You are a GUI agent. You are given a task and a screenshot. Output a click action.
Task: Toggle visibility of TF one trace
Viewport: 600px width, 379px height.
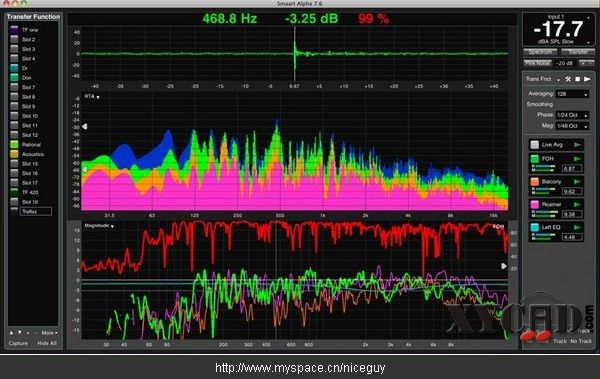coord(14,29)
